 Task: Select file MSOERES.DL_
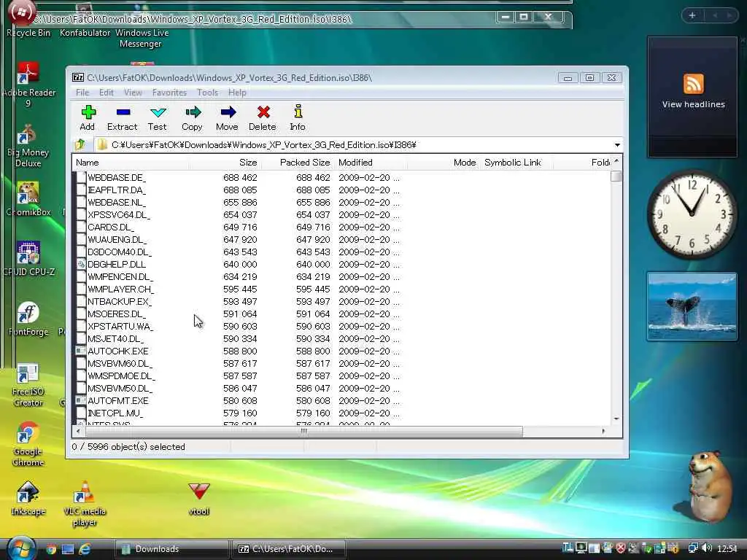tap(117, 314)
